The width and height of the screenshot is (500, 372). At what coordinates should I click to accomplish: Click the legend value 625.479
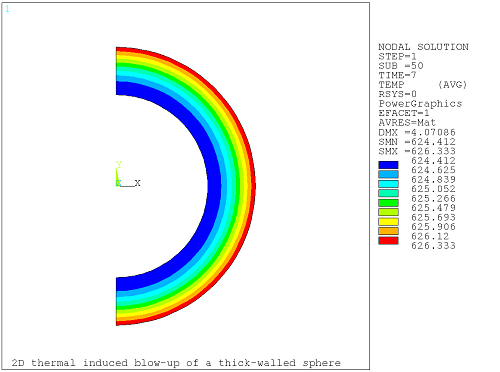pyautogui.click(x=433, y=208)
